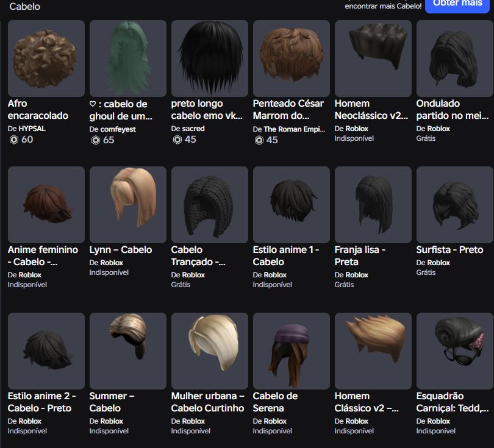Open the Cabelo de Serena title link

pyautogui.click(x=275, y=402)
